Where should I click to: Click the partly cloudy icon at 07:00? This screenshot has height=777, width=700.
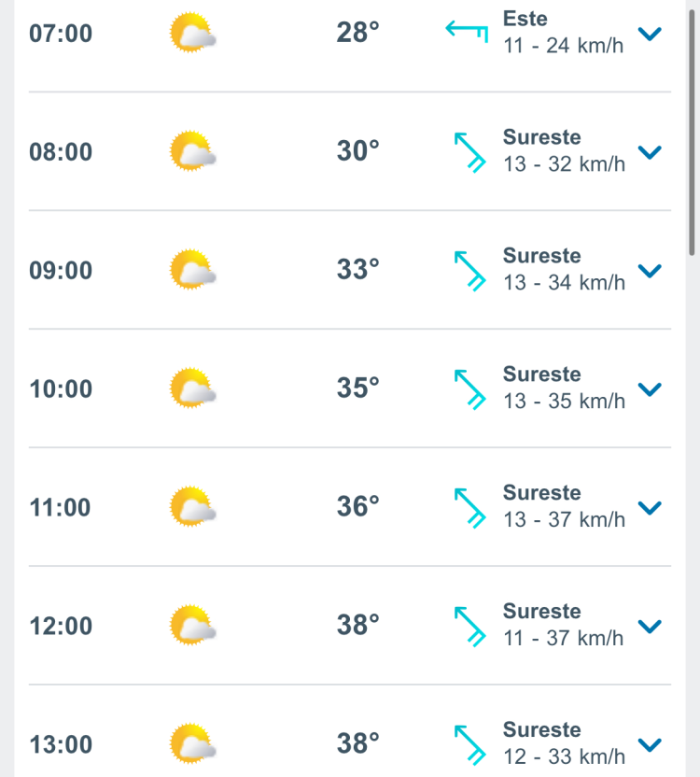192,33
